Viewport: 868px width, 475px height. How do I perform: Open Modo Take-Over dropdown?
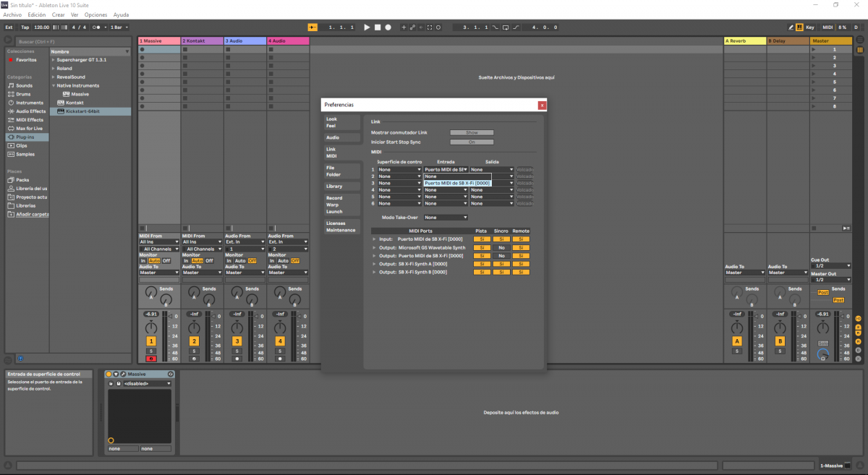[446, 217]
